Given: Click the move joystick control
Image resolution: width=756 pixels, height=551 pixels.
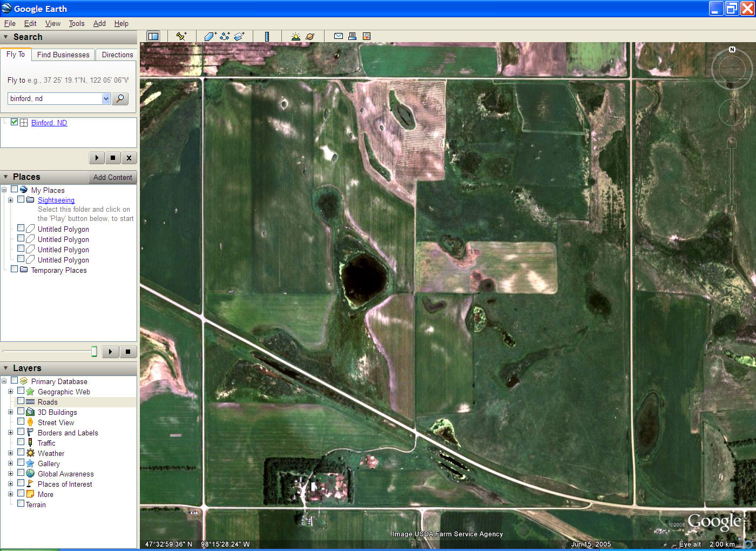Looking at the screenshot, I should (x=732, y=112).
